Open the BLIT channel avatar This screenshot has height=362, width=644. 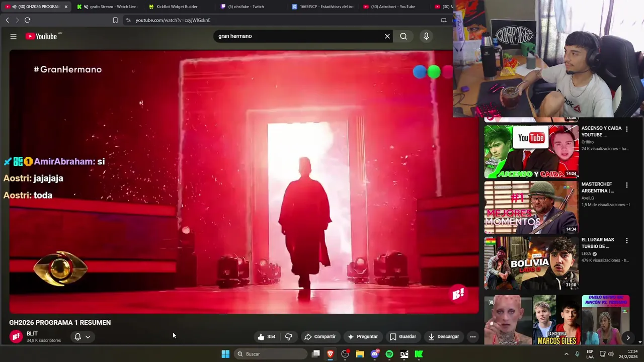point(16,337)
